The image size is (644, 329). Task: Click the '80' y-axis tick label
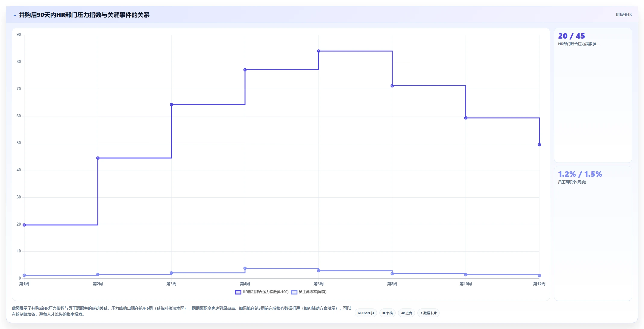[x=19, y=62]
